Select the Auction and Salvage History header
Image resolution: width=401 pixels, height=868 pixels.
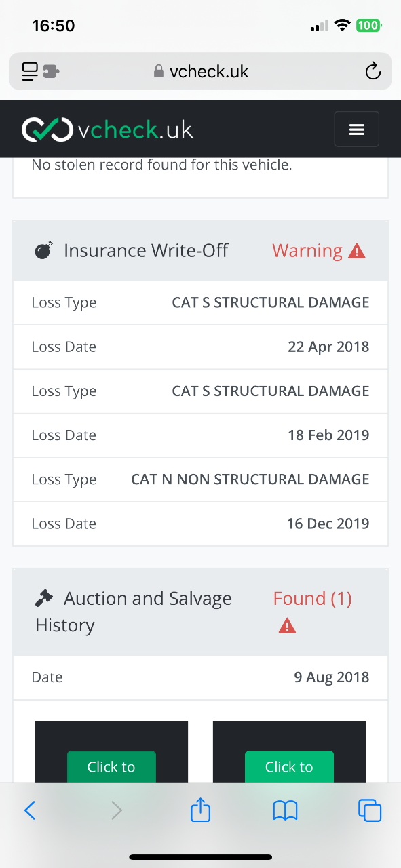click(200, 612)
